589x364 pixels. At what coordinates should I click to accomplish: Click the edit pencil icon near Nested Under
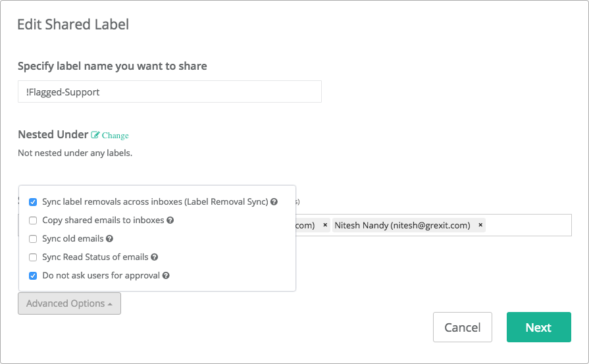click(95, 135)
